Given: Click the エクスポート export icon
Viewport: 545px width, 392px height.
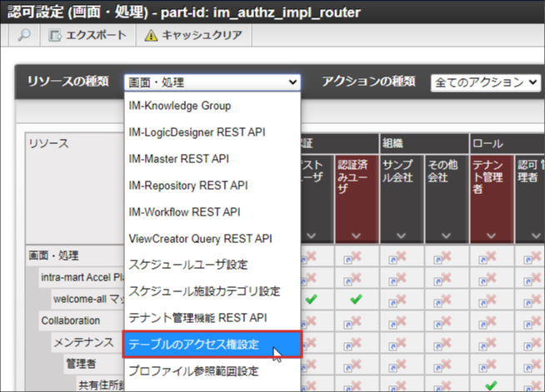Looking at the screenshot, I should coord(56,36).
